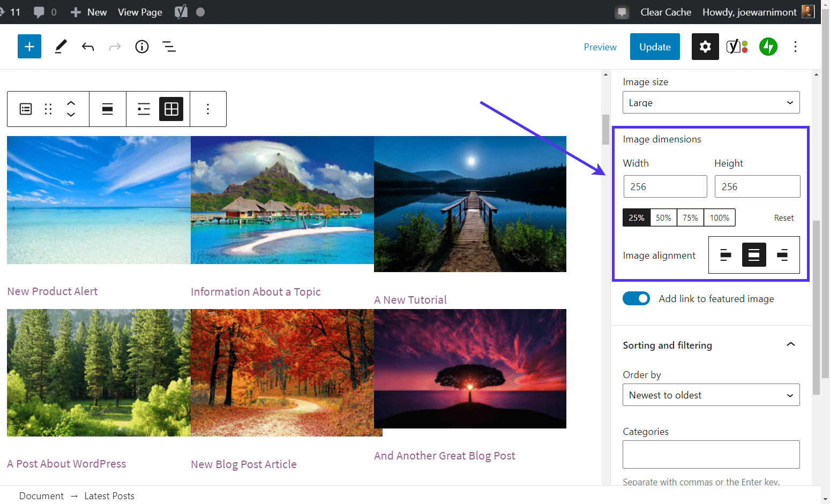Click the Jetpack icon

click(x=768, y=47)
